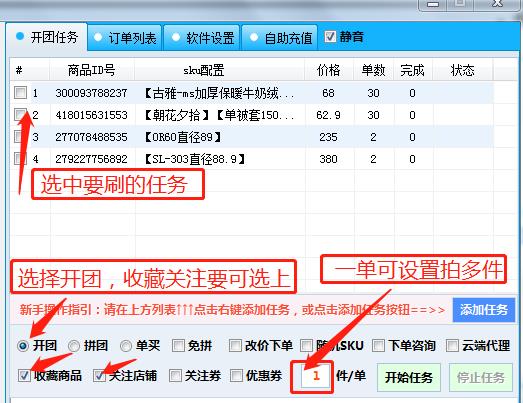This screenshot has width=523, height=403.
Task: Switch to the 订单列表 tab
Action: (x=125, y=38)
